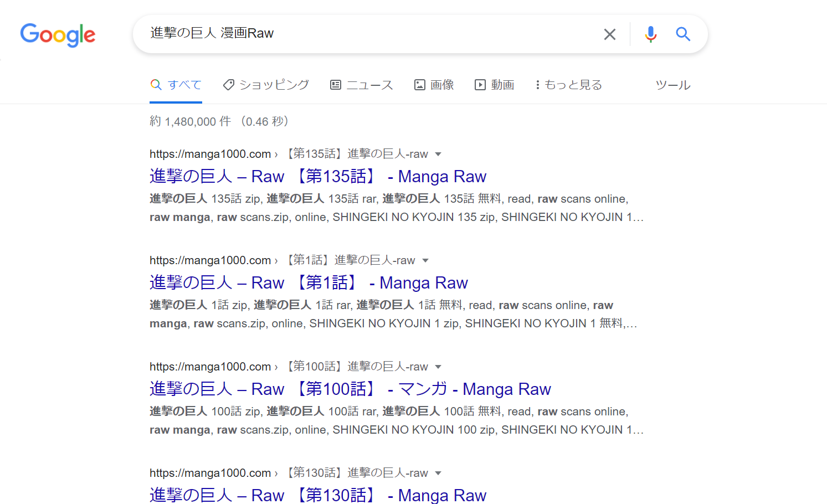The image size is (827, 504).
Task: Open 進撃の巨人 Raw 第1話 result link
Action: (309, 282)
